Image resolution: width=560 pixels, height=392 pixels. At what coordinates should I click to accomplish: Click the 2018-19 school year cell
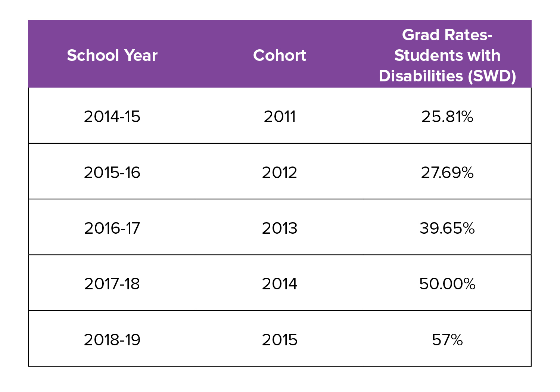(112, 340)
